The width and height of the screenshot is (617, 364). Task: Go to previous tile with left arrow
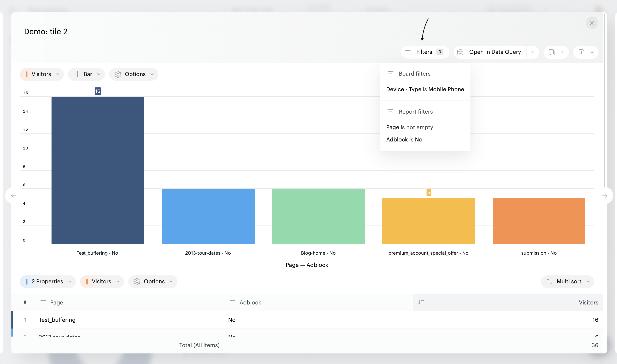pyautogui.click(x=14, y=195)
